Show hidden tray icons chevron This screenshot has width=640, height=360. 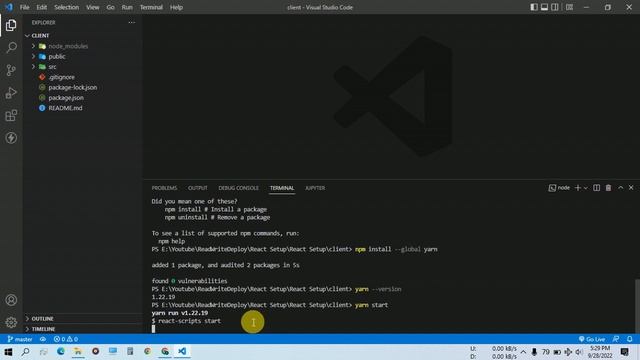tap(523, 352)
